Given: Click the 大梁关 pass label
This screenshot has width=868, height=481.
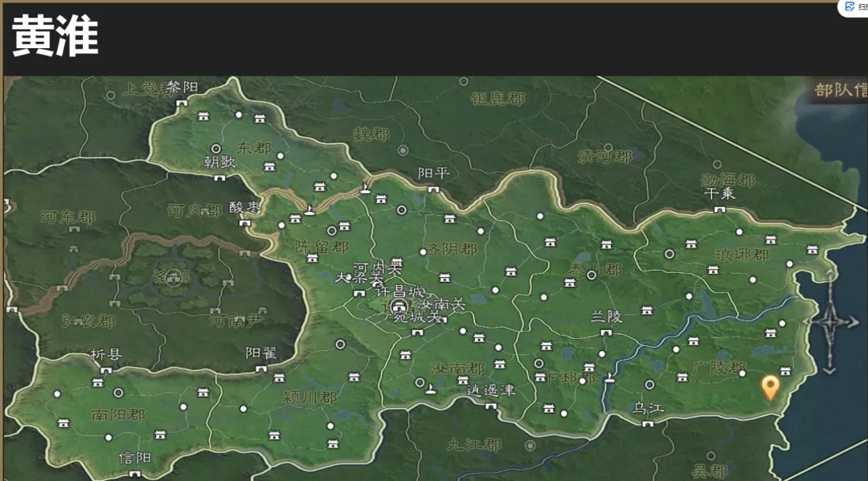Looking at the screenshot, I should [x=358, y=277].
